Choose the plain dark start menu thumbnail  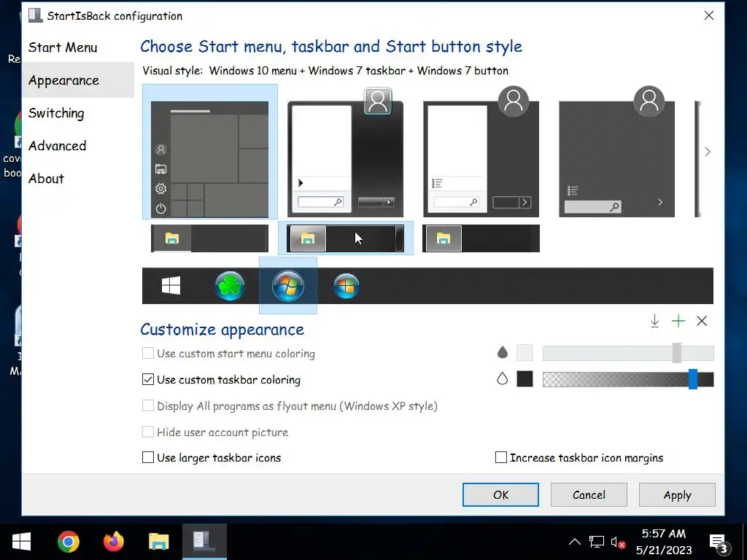[617, 152]
